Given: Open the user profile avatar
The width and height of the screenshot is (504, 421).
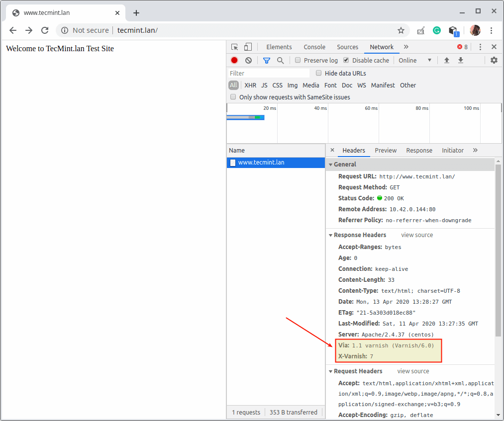Looking at the screenshot, I should [475, 30].
